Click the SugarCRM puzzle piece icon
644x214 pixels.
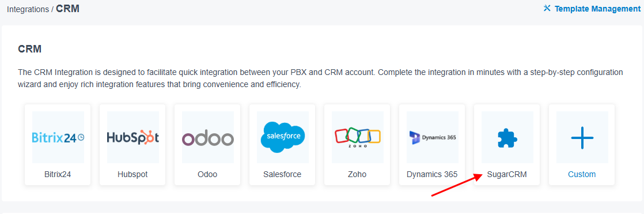click(507, 137)
